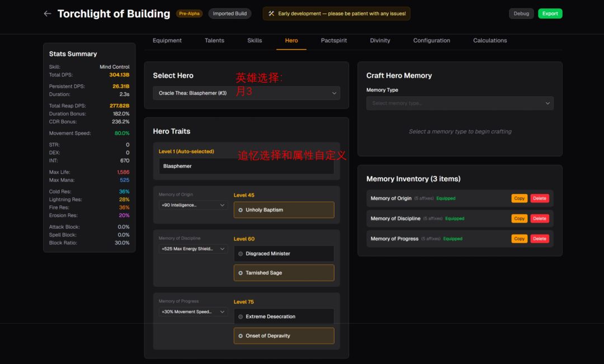
Task: Click the INT value 670
Action: pos(125,160)
